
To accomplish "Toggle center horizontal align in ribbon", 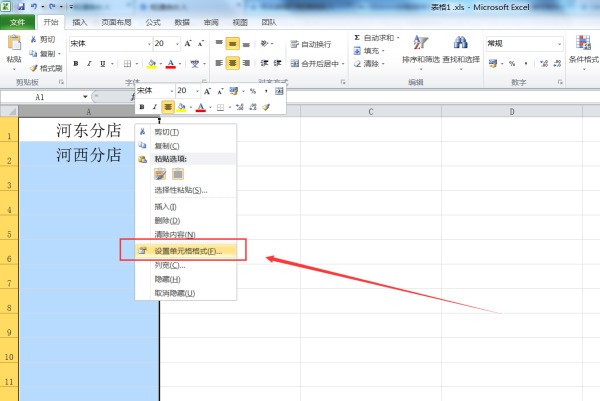I will [x=232, y=63].
